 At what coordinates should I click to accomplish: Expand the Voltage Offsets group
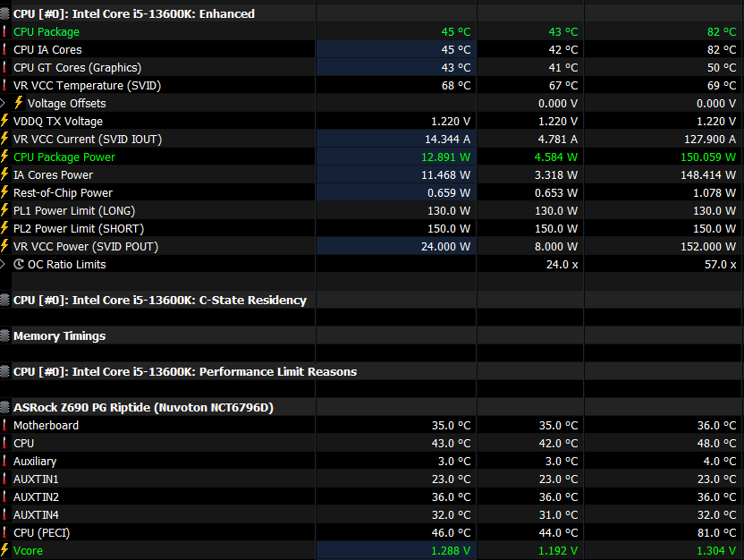pyautogui.click(x=3, y=103)
